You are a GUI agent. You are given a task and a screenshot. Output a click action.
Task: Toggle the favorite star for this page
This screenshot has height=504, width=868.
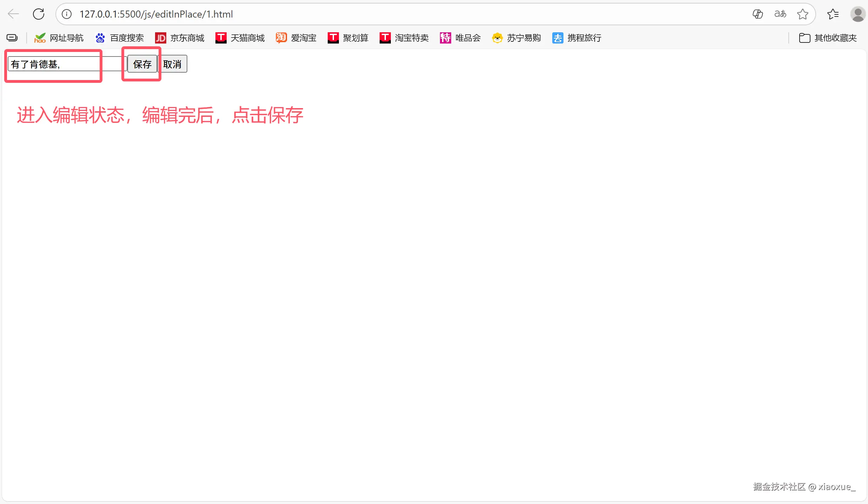pos(803,14)
